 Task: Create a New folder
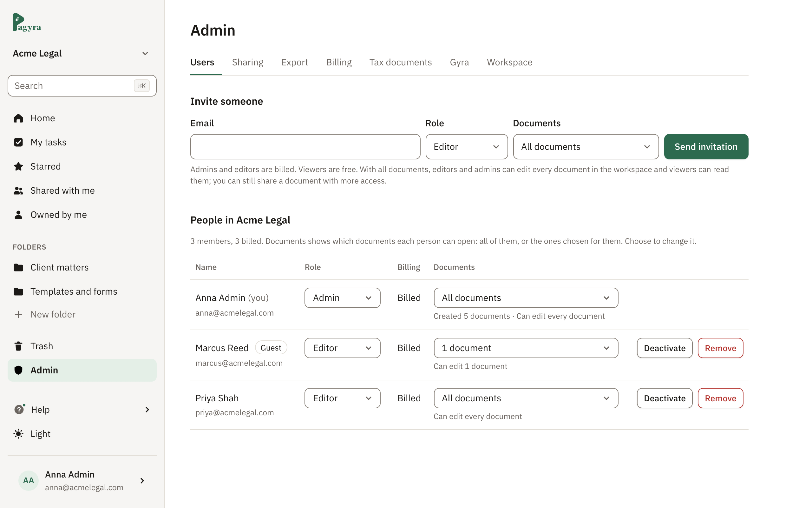tap(82, 314)
